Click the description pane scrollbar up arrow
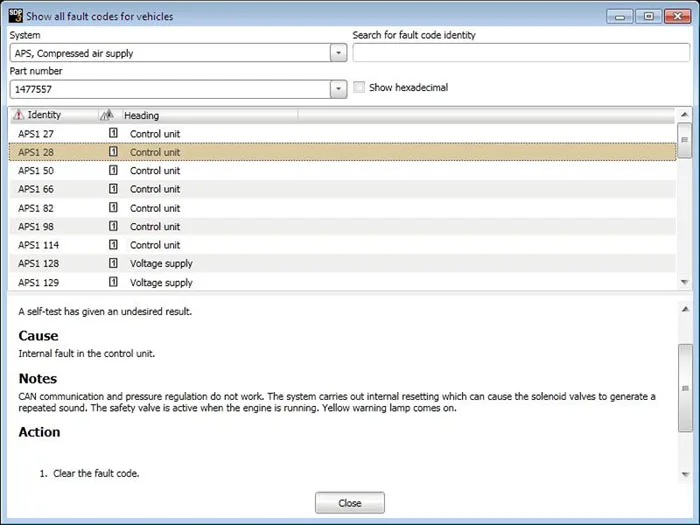The height and width of the screenshot is (525, 700). pyautogui.click(x=685, y=309)
